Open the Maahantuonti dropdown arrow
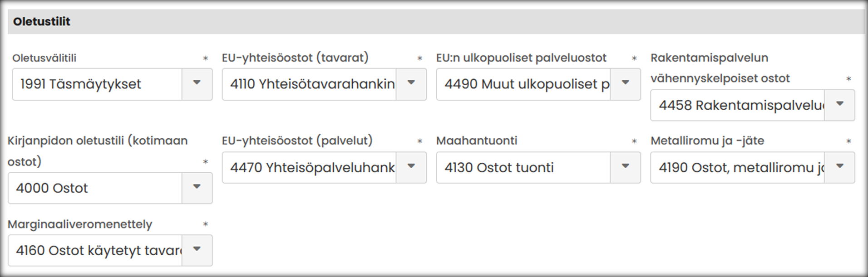The height and width of the screenshot is (277, 868). (625, 167)
